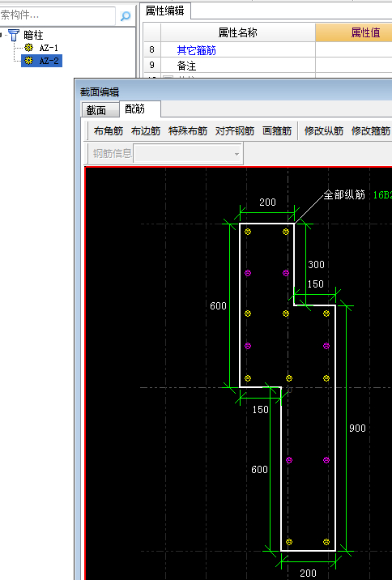Choose the 布边筋 tool
This screenshot has height=580, width=392.
pyautogui.click(x=146, y=131)
